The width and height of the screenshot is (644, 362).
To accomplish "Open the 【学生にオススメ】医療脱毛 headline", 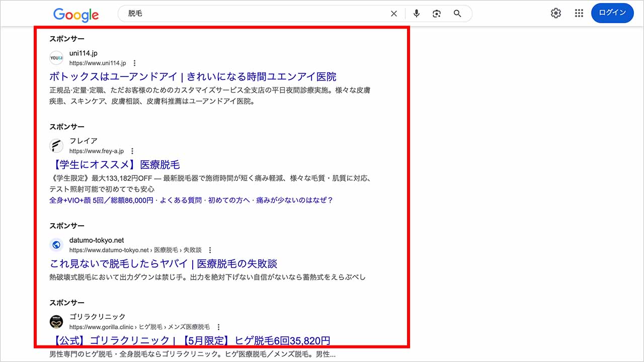I will 115,164.
